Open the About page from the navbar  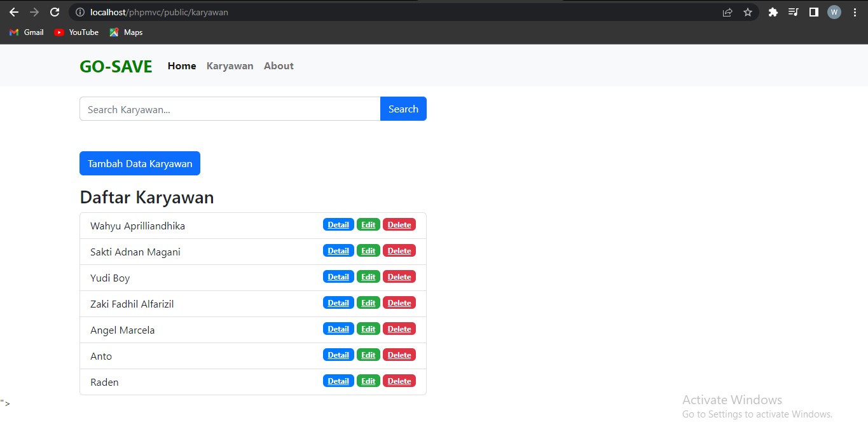(x=279, y=65)
